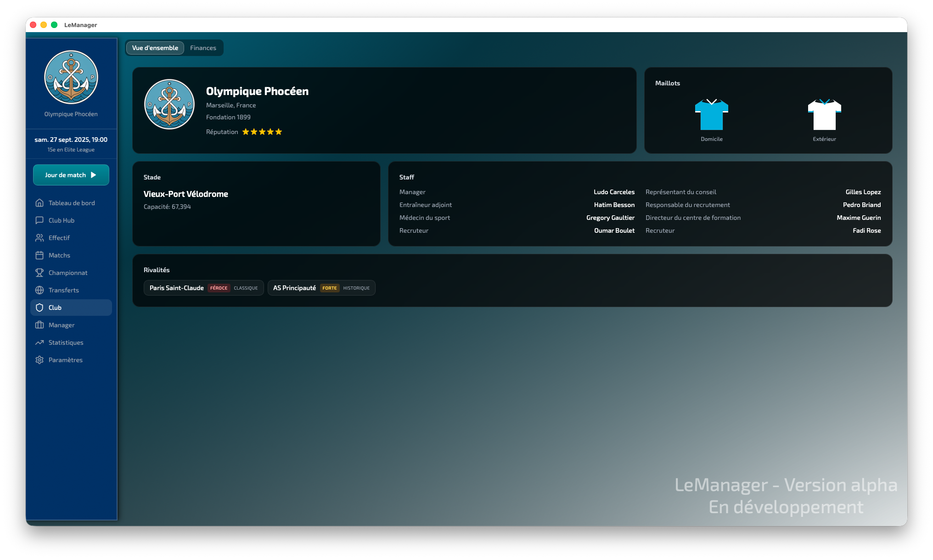Click scout Oumar Boulet
This screenshot has width=933, height=560.
(x=614, y=230)
